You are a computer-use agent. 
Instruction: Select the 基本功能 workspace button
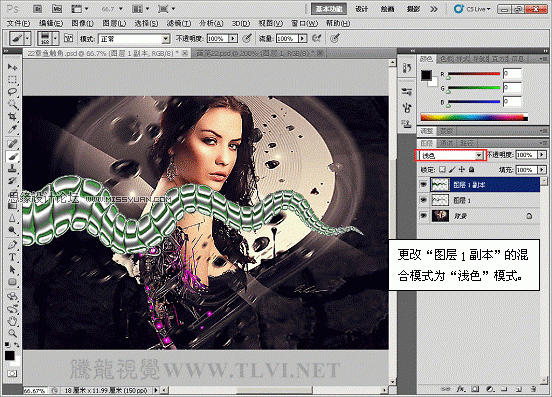[x=329, y=9]
